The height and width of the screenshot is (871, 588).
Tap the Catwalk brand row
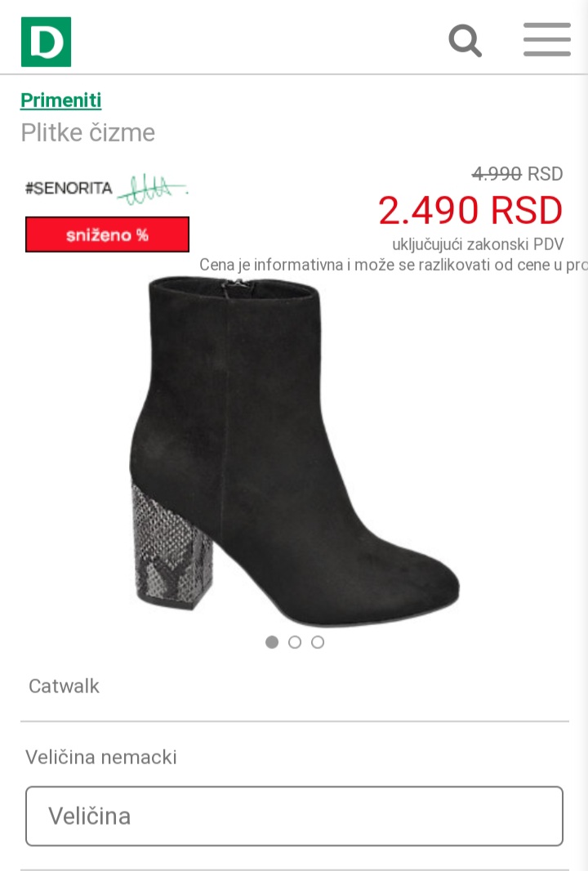click(294, 686)
